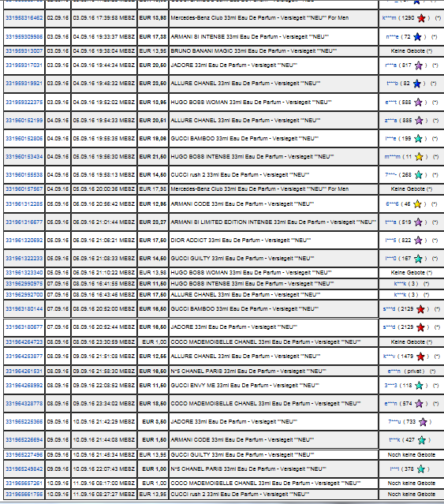This screenshot has width=444, height=504.
Task: Click 'Noch keine Gebote' in CUCCI rush 2 08:27:27 row
Action: pyautogui.click(x=411, y=494)
